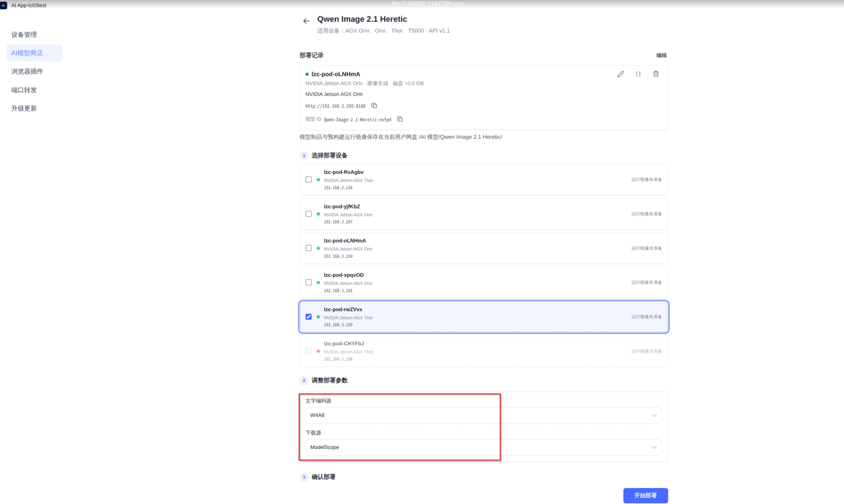Uncheck the lzc-pod-rwZVvx device checkbox
This screenshot has width=844, height=504.
click(308, 317)
